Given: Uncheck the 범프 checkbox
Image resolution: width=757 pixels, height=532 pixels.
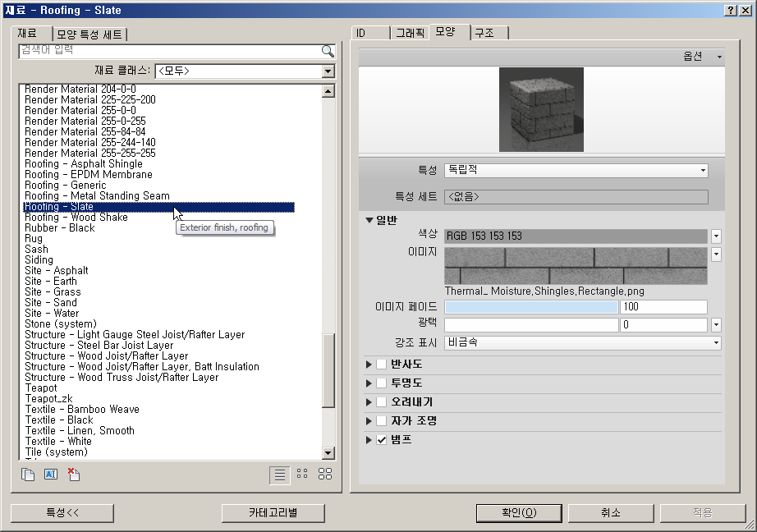Looking at the screenshot, I should click(382, 440).
